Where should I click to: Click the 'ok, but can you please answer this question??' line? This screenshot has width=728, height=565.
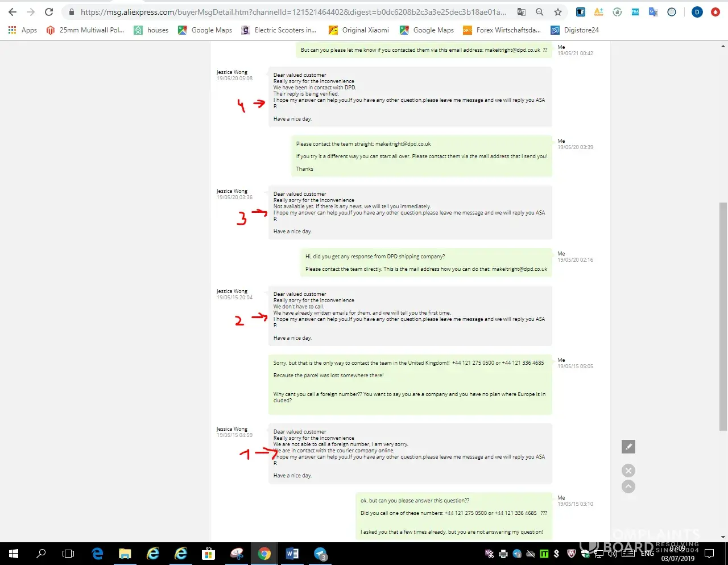tap(415, 501)
